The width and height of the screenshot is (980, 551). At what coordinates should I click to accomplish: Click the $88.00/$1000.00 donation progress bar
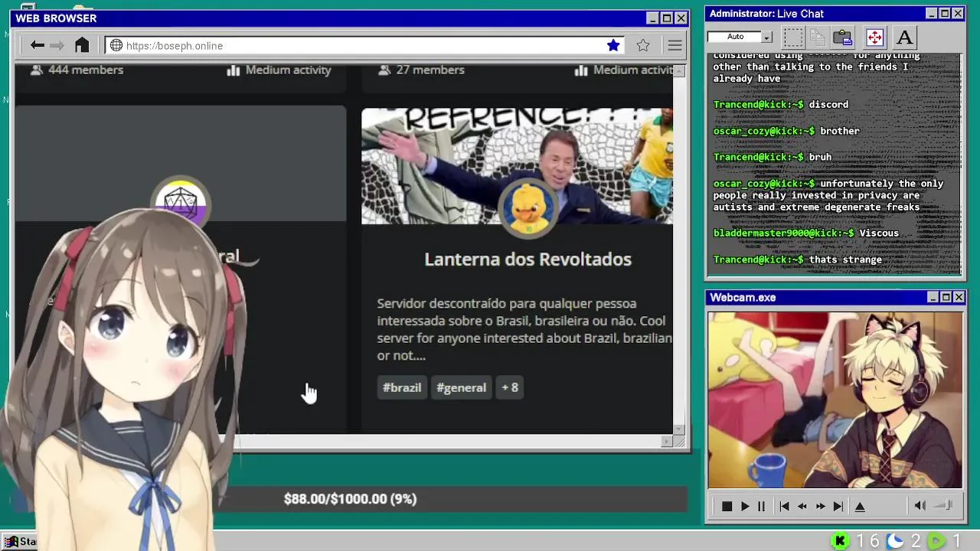[350, 499]
